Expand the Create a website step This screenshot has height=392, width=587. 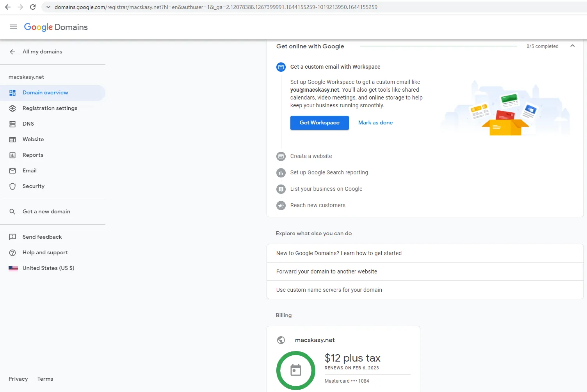click(x=311, y=156)
